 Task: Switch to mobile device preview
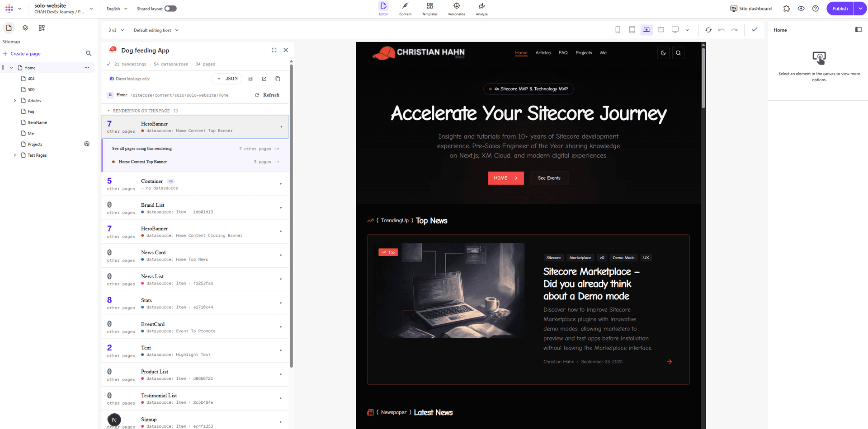click(618, 30)
